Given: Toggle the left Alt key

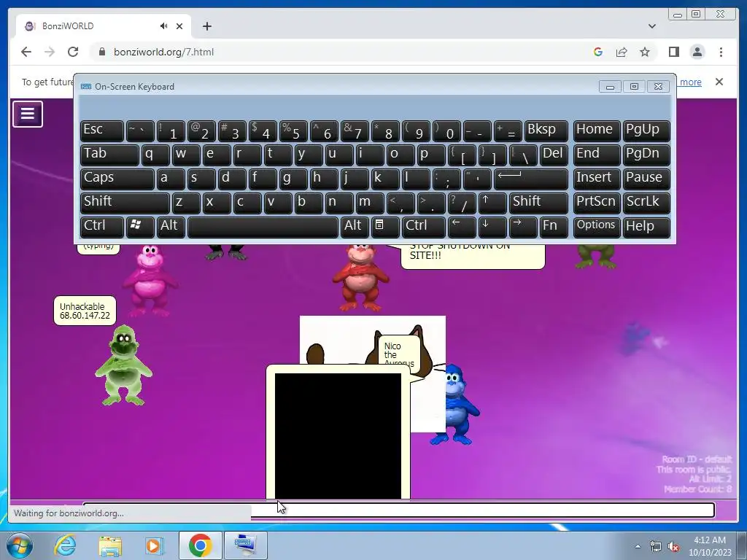Looking at the screenshot, I should click(171, 227).
